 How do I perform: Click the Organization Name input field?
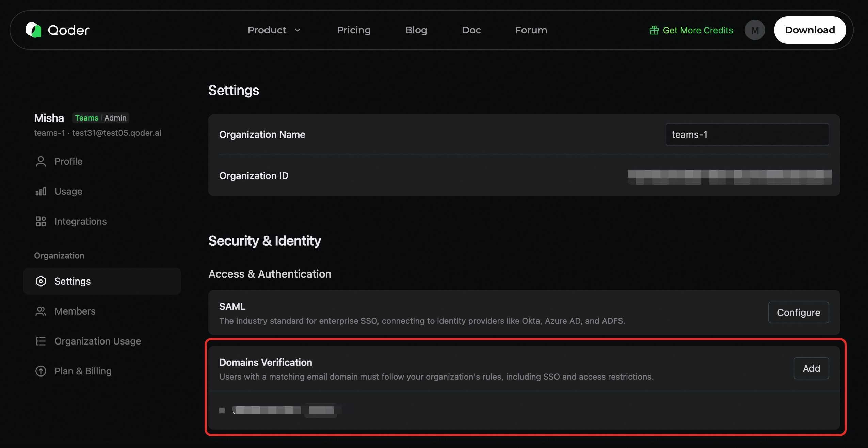[x=747, y=134]
